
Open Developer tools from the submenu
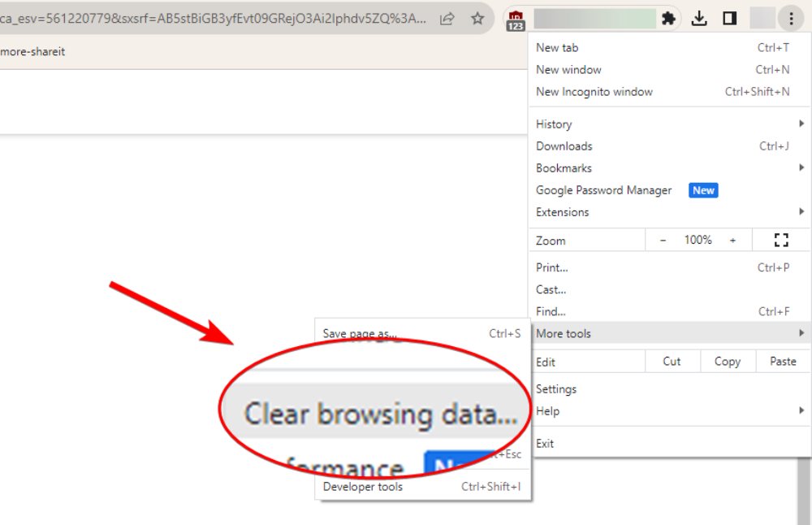pyautogui.click(x=362, y=487)
